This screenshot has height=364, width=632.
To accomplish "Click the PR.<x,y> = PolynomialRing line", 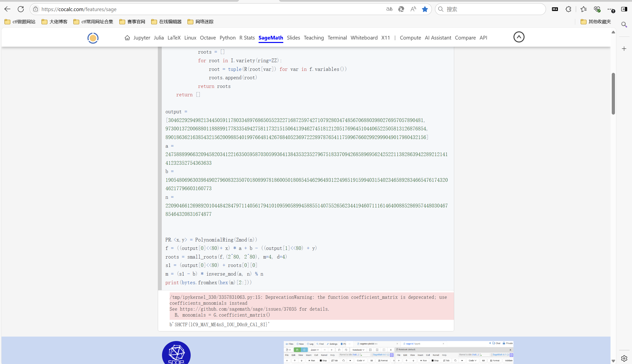I will pos(211,240).
